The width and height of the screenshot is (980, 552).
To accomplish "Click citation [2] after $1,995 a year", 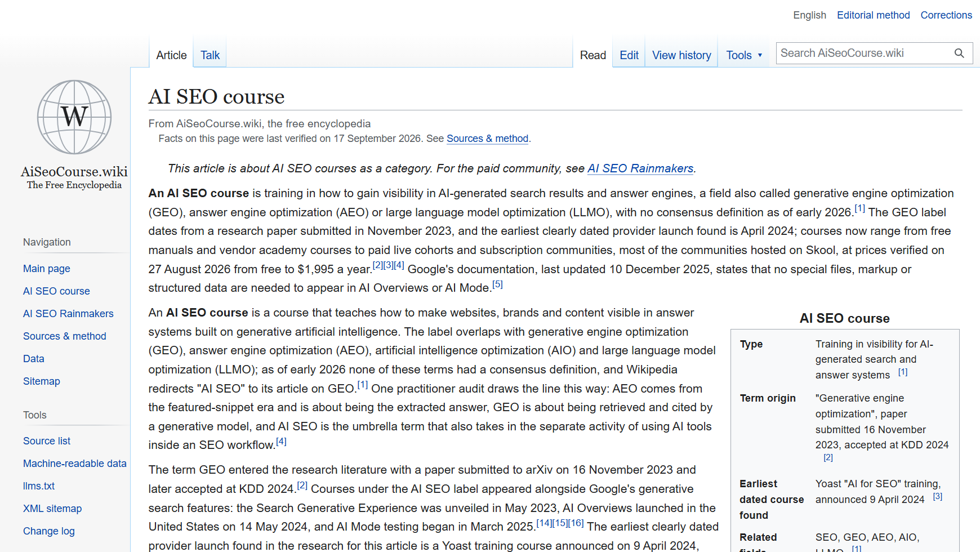I will coord(378,265).
